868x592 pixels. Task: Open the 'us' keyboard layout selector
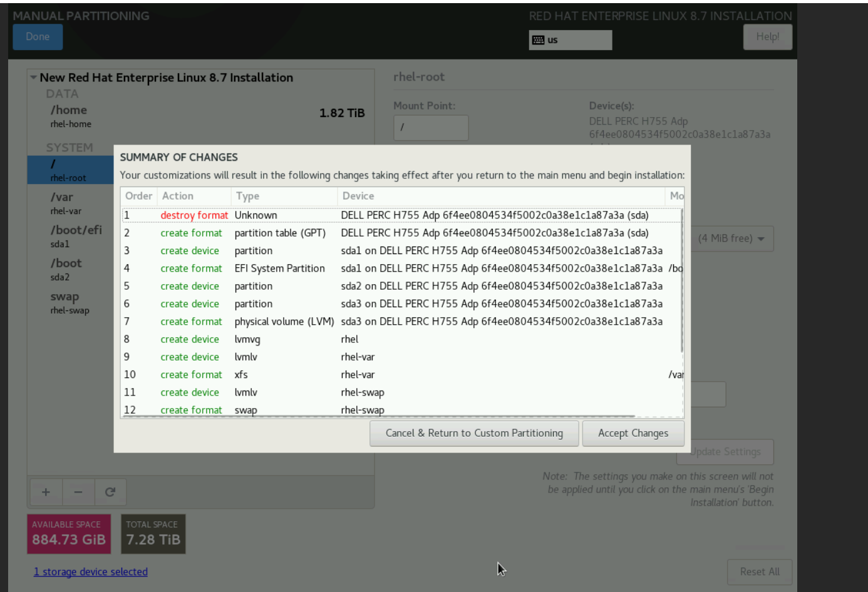click(570, 39)
